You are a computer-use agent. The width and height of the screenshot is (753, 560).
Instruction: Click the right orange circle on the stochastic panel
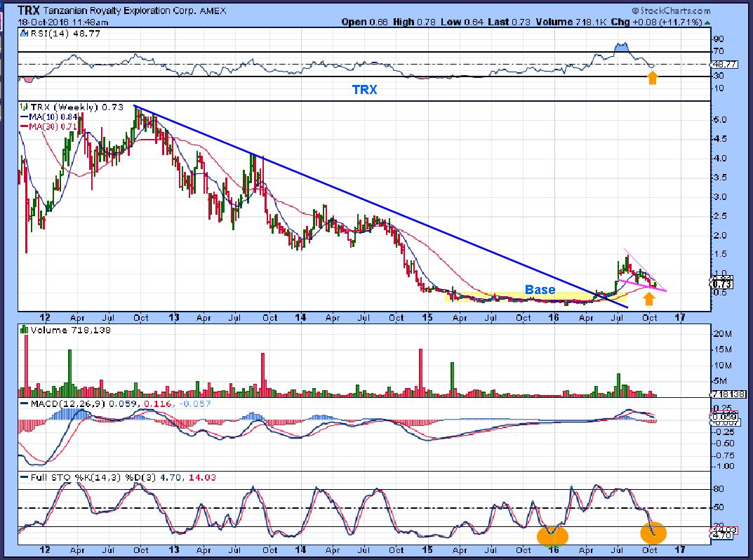[x=653, y=533]
